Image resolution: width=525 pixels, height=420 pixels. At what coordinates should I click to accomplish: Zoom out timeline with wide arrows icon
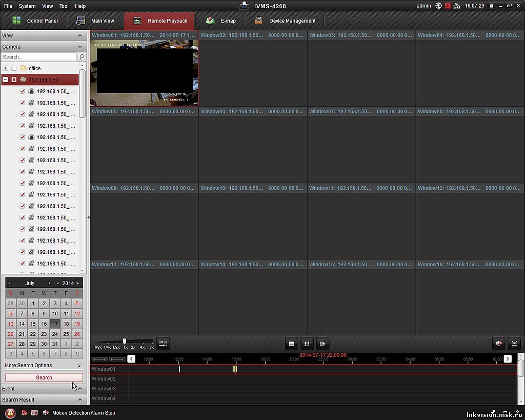coord(100,359)
